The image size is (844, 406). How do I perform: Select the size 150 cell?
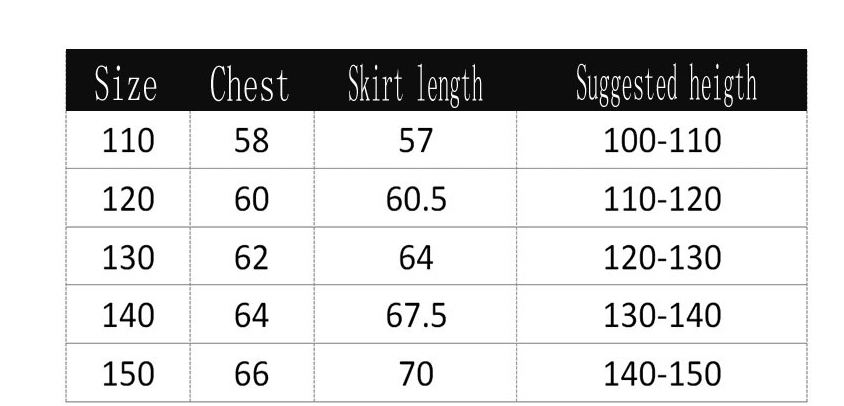tap(128, 373)
